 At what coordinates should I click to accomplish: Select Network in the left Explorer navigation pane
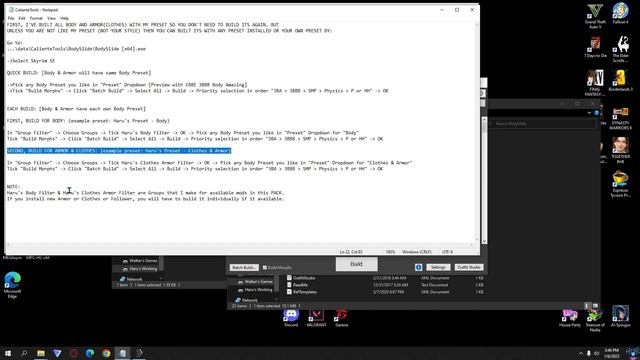pos(134,279)
